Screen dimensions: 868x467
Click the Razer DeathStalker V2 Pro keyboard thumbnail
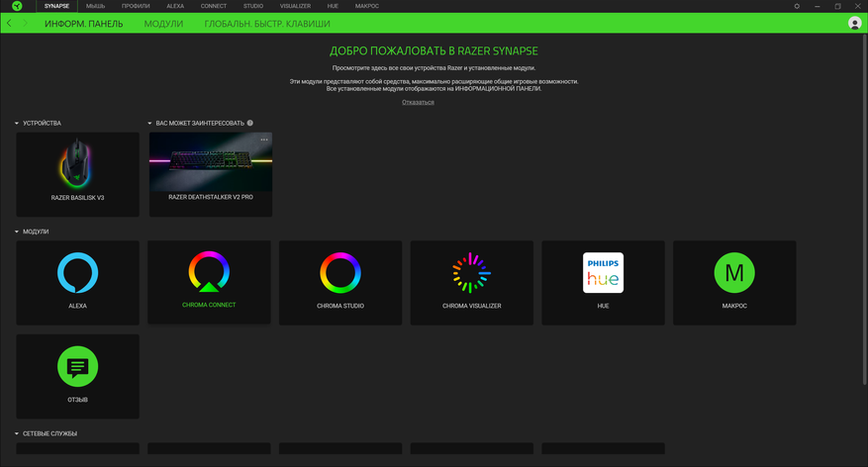(x=211, y=161)
